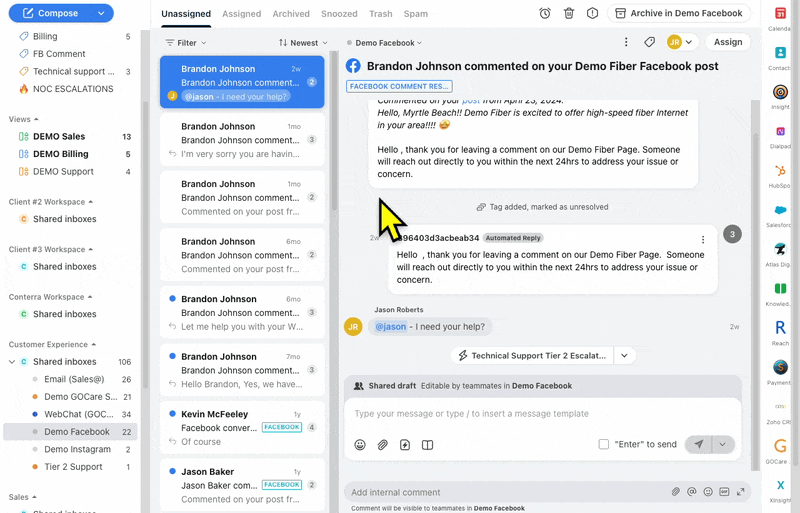This screenshot has width=800, height=513.
Task: Click mention icon in internal comment
Action: pyautogui.click(x=692, y=492)
